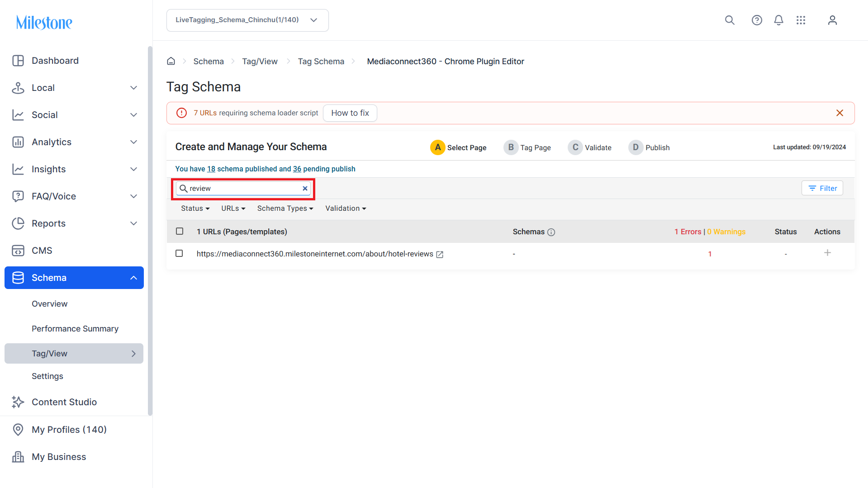Click the My Business building icon

click(x=18, y=457)
